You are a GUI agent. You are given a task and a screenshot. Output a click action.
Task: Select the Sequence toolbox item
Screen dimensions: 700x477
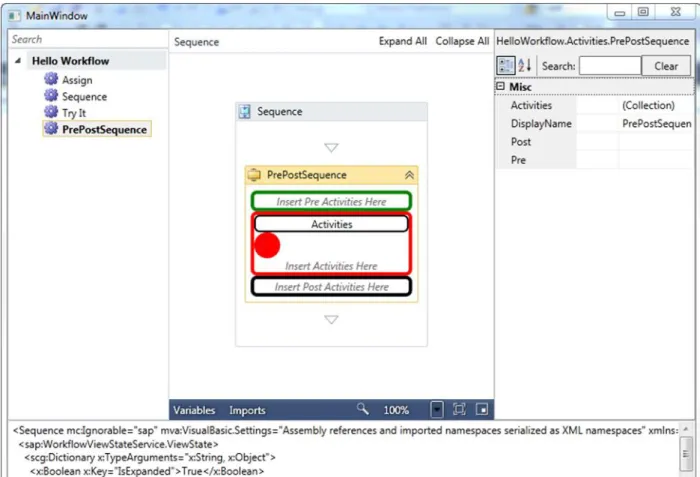84,96
